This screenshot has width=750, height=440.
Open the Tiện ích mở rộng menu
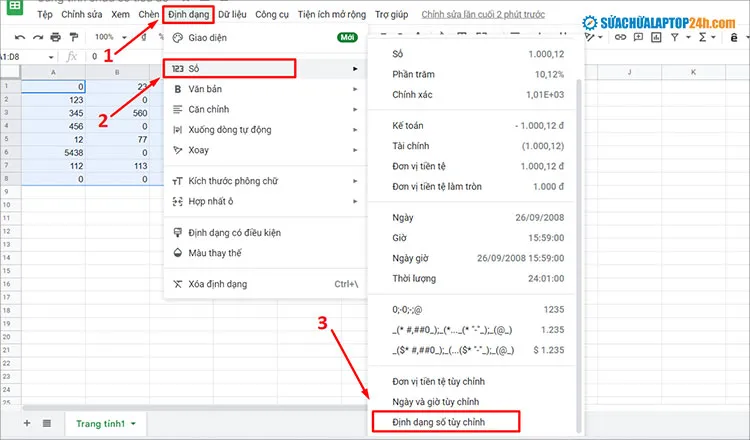pos(331,14)
